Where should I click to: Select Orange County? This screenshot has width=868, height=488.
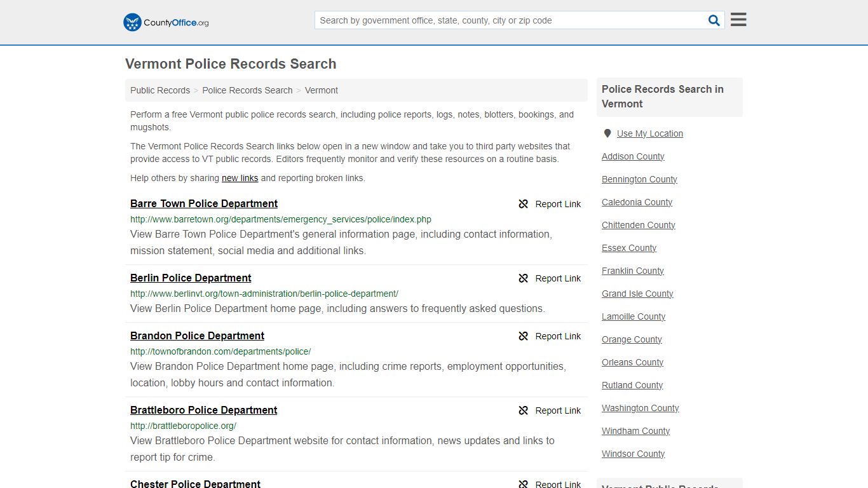click(x=632, y=339)
